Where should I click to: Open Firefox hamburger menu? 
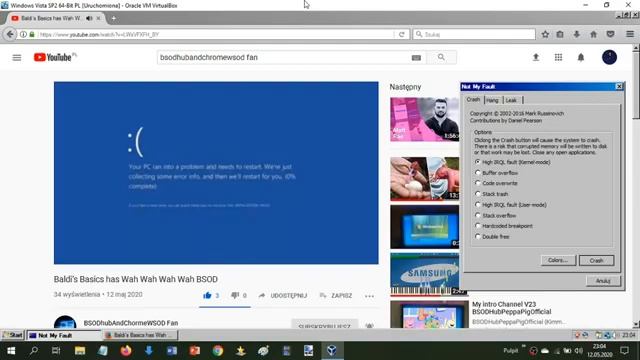[x=630, y=34]
